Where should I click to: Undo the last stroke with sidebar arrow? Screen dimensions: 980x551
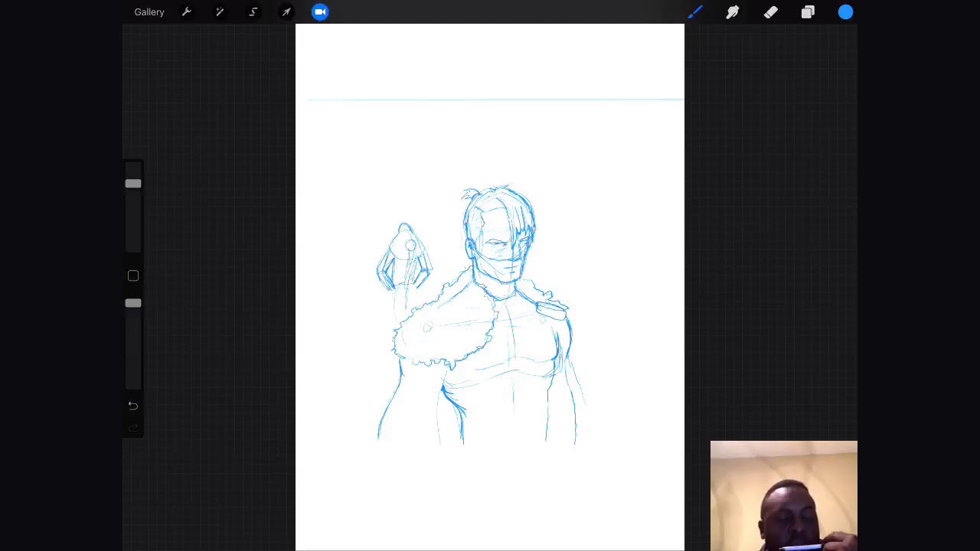[133, 406]
